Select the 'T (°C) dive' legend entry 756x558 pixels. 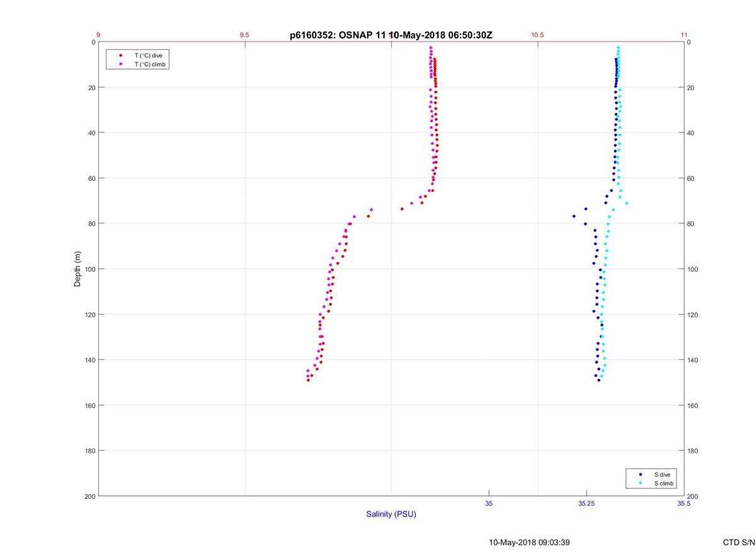pos(148,55)
